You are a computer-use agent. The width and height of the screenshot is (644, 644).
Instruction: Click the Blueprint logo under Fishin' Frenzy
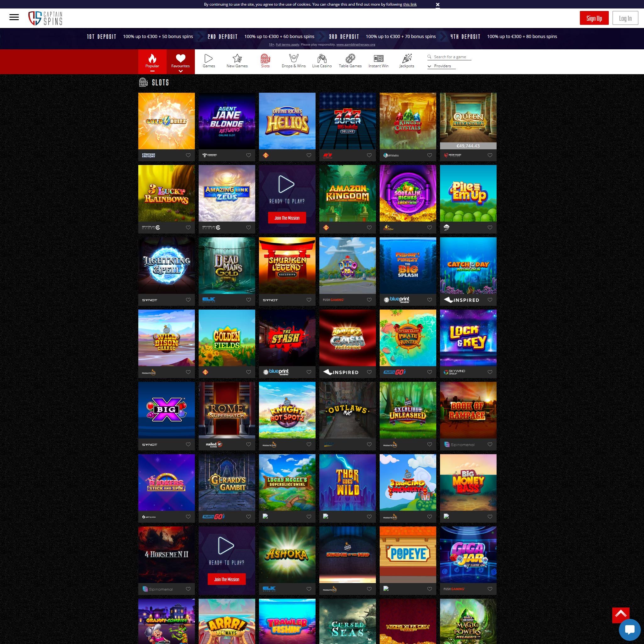[396, 300]
